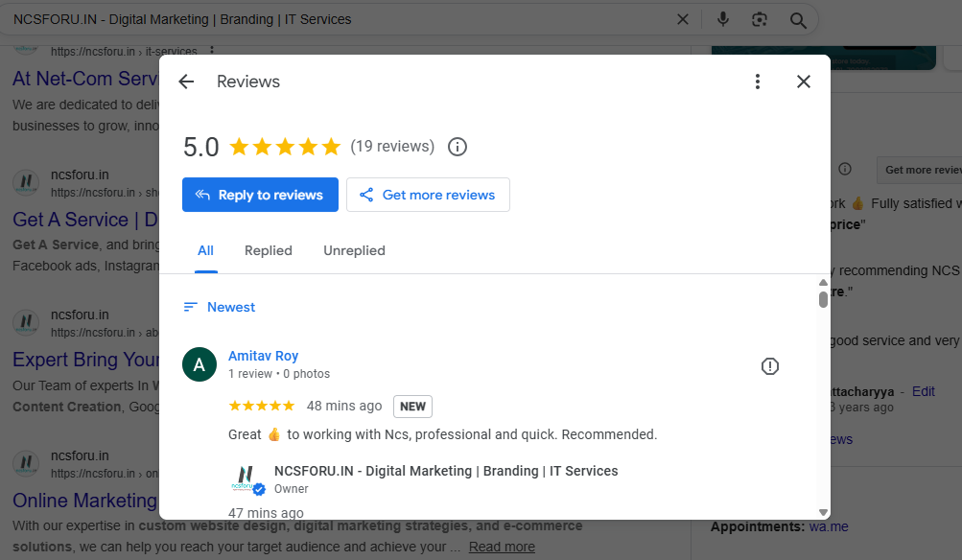Screen dimensions: 962x560
Task: Open the Read more link in background
Action: tap(502, 547)
